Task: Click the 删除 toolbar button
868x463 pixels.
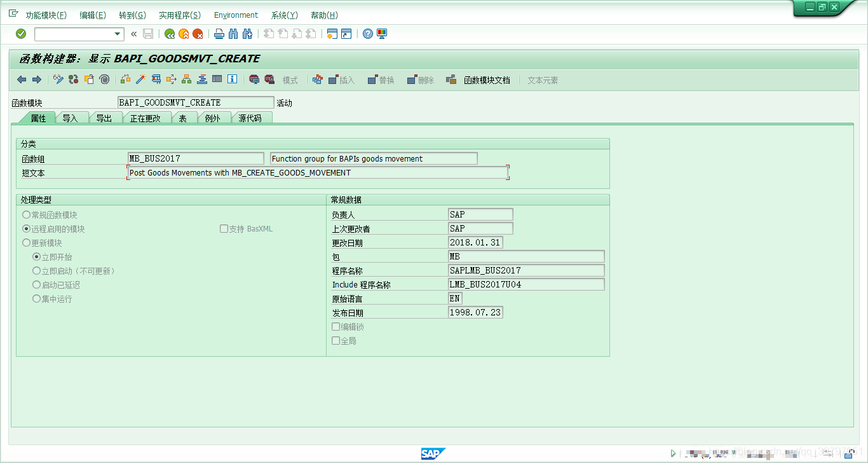Action: tap(420, 80)
